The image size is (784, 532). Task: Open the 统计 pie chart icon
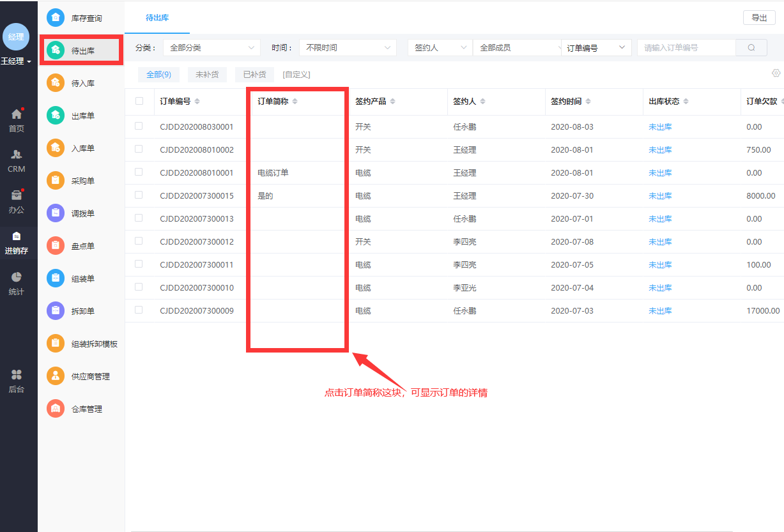(x=17, y=277)
